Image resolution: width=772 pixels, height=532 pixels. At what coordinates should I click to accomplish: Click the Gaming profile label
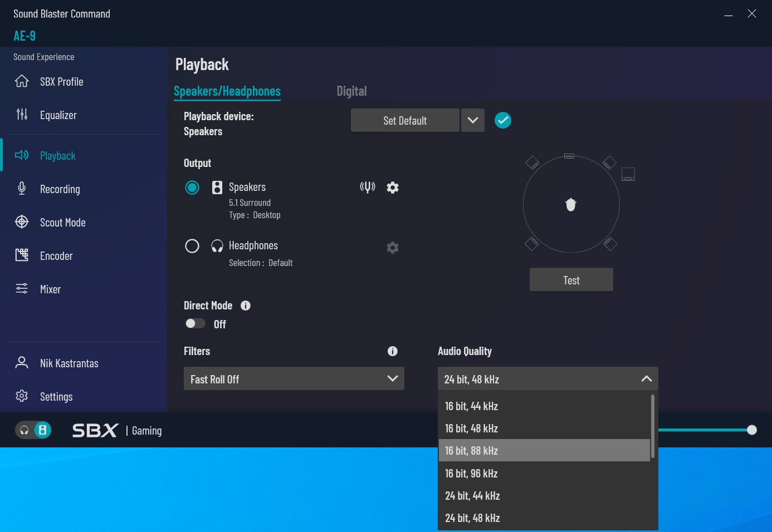[x=147, y=431]
